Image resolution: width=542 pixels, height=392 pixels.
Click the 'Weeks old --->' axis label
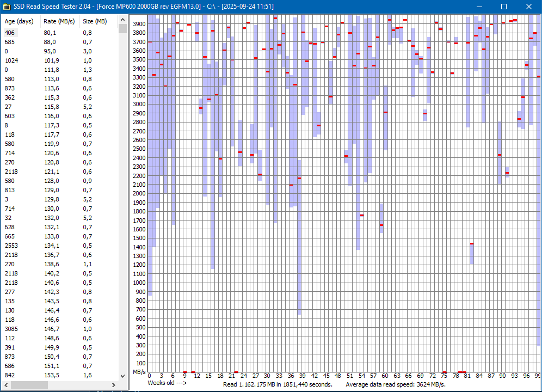click(167, 383)
